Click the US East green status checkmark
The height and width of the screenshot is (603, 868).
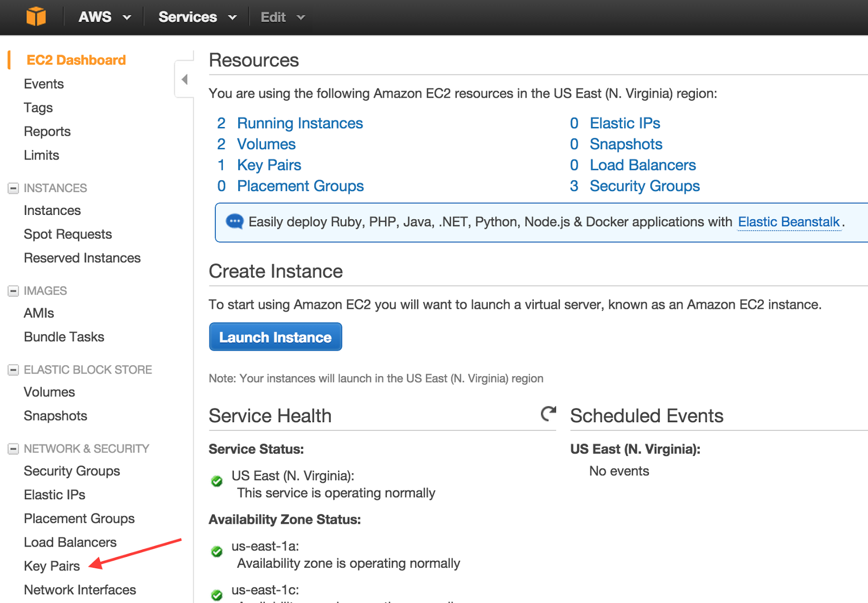click(x=217, y=481)
